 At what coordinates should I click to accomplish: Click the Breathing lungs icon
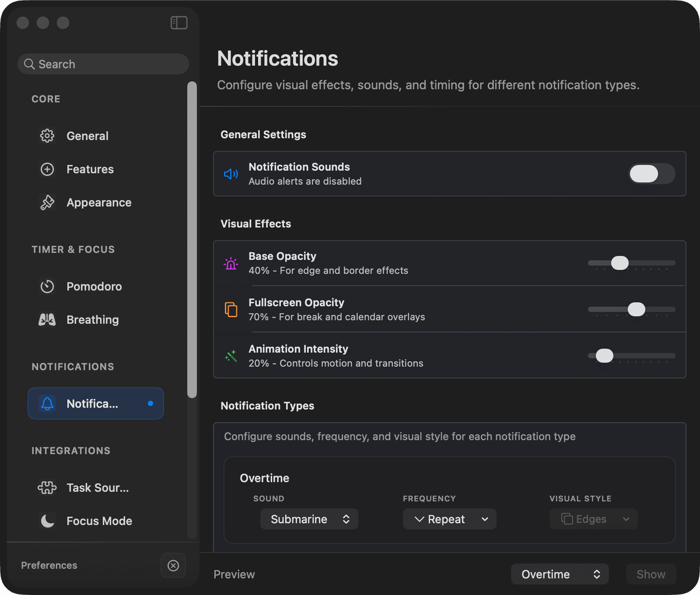point(47,320)
